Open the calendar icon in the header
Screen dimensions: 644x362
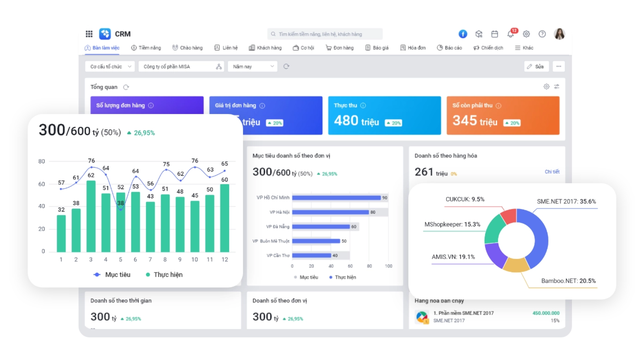(494, 34)
